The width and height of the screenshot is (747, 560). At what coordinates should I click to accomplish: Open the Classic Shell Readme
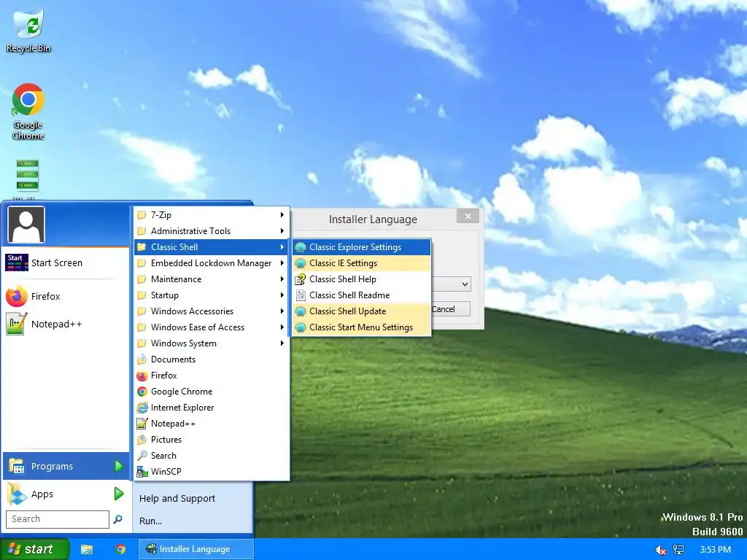click(x=362, y=295)
